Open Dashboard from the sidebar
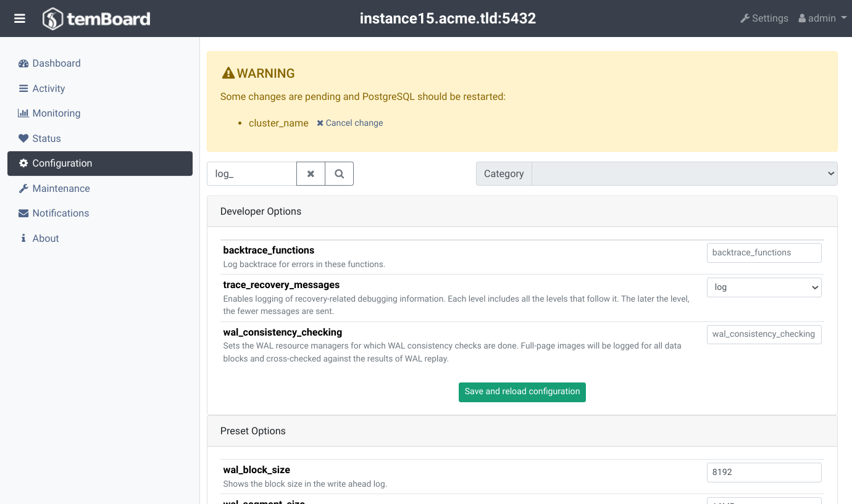The width and height of the screenshot is (852, 504). 49,64
